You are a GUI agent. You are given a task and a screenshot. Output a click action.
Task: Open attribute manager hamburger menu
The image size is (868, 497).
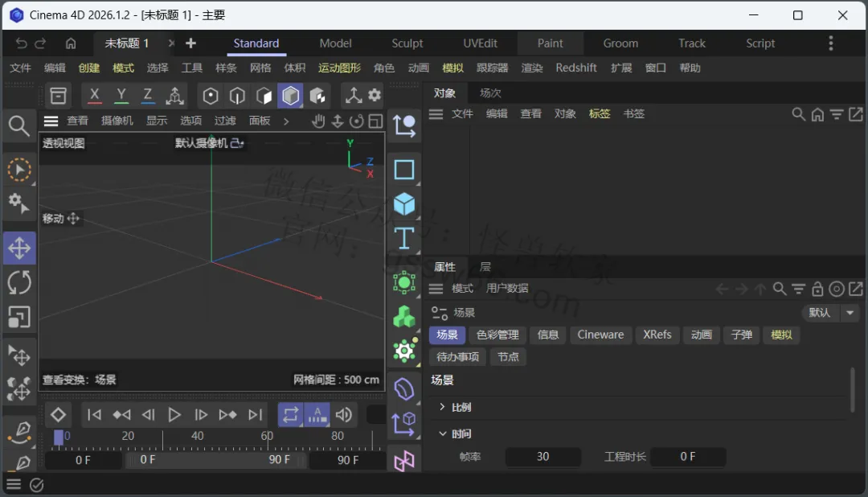coord(436,289)
